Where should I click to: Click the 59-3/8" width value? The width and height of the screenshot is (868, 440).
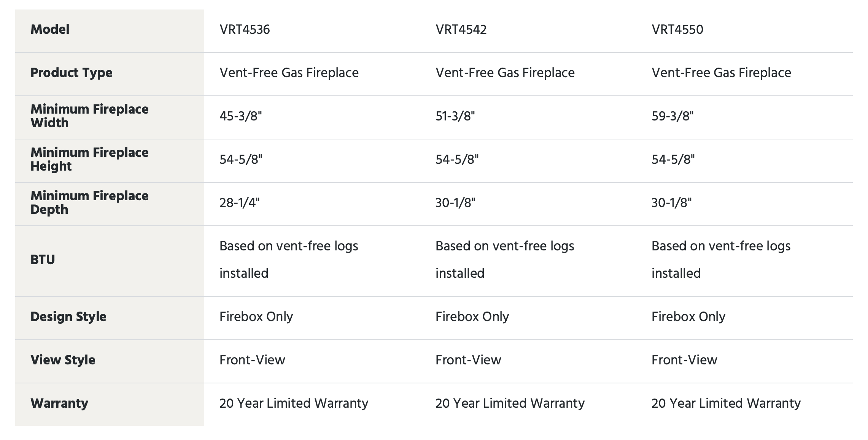(672, 116)
